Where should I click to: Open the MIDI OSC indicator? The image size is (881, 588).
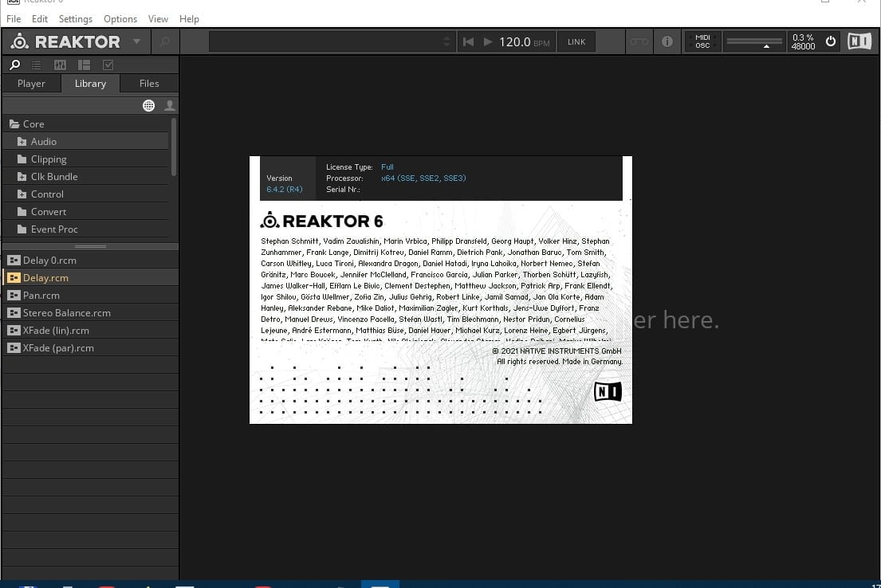point(702,41)
